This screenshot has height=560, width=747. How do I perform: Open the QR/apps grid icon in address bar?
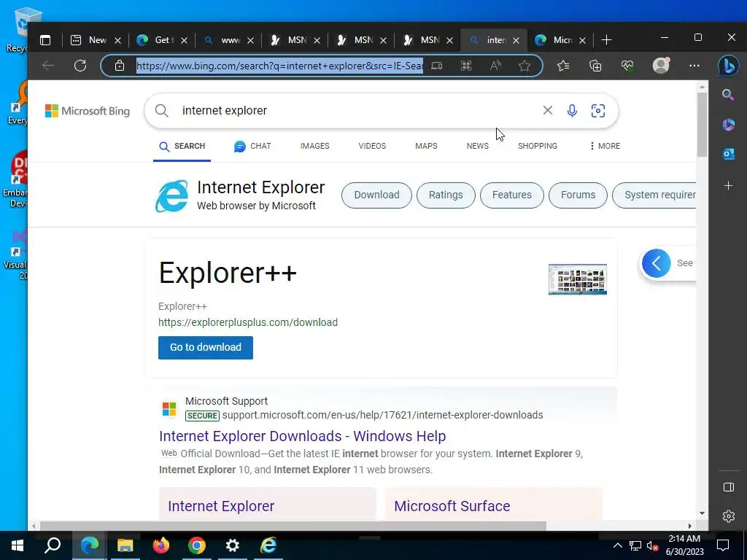click(466, 66)
